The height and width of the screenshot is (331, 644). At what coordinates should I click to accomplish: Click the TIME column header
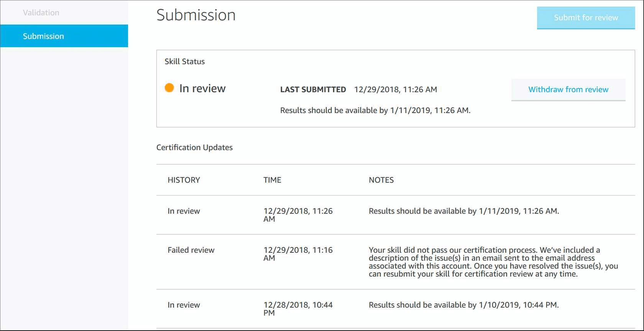[272, 180]
